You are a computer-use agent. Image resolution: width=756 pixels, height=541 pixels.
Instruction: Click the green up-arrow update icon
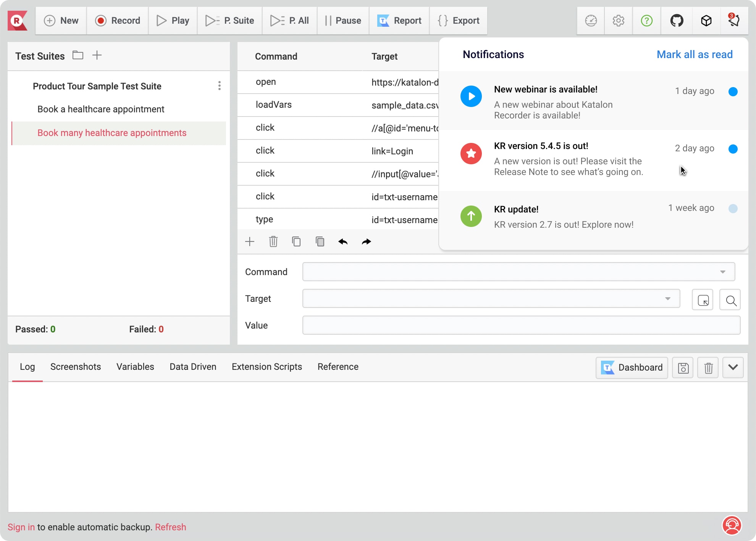click(471, 216)
